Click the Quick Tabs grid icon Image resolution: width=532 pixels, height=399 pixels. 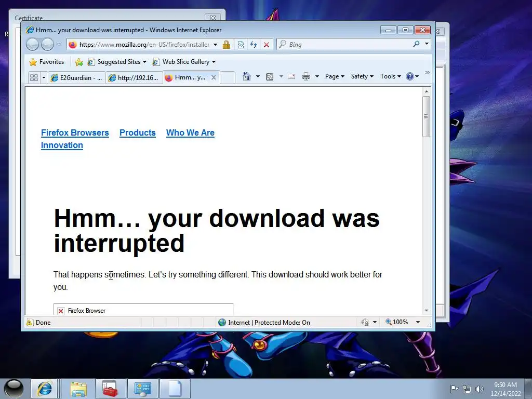click(34, 78)
